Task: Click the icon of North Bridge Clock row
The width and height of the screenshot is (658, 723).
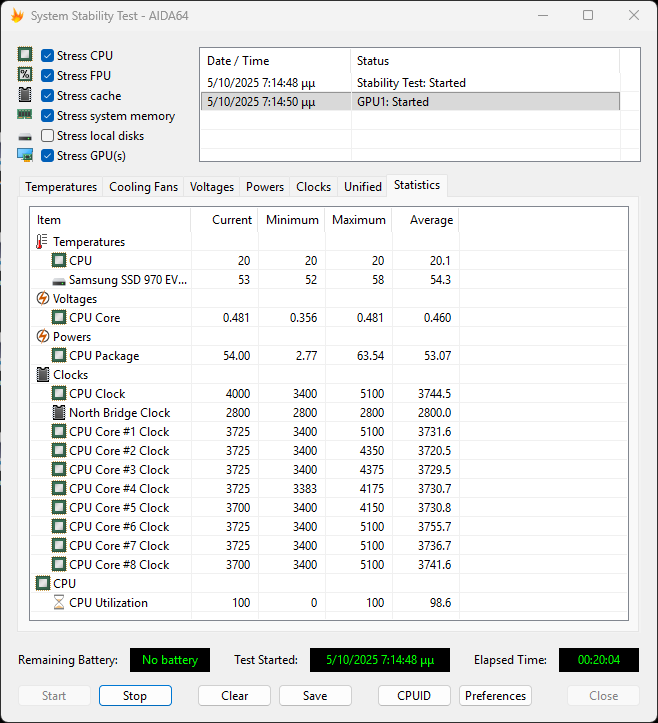Action: pos(59,412)
